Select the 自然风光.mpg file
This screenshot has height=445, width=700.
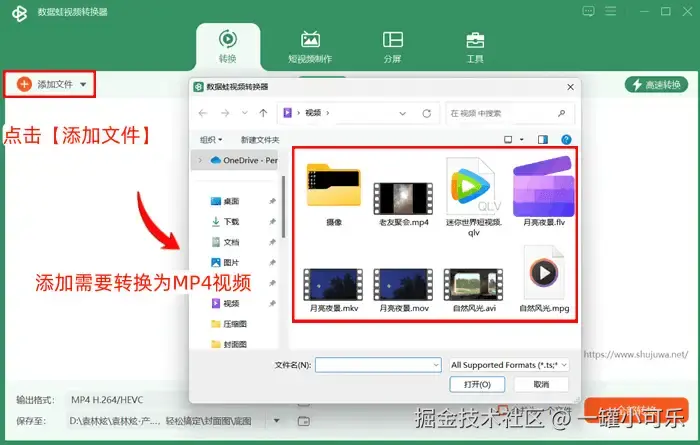pyautogui.click(x=544, y=279)
